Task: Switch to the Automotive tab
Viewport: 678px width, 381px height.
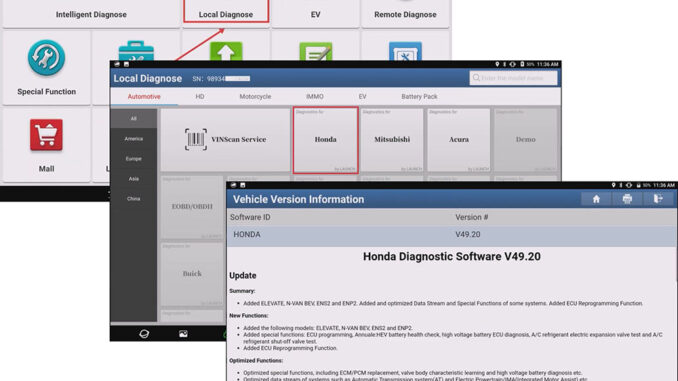Action: click(144, 96)
